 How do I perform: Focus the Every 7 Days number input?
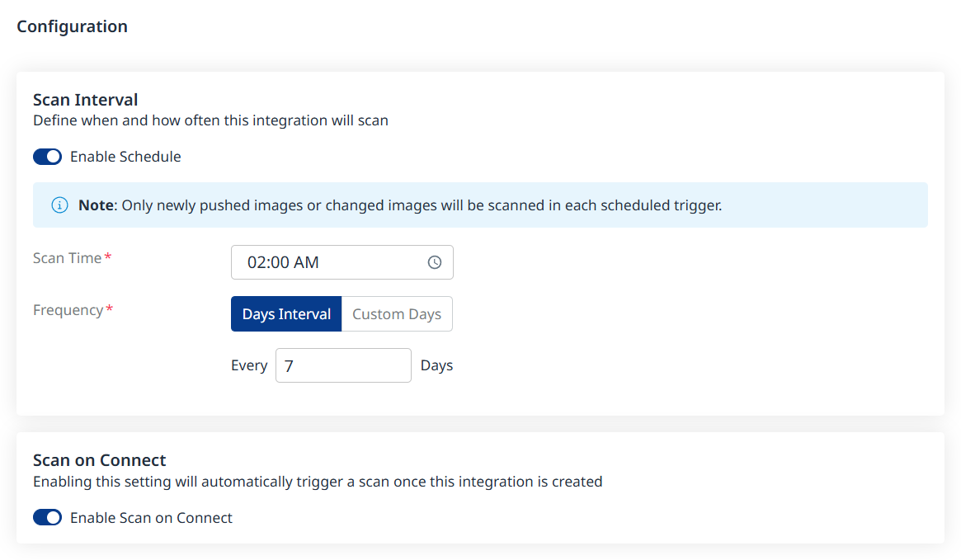click(342, 365)
